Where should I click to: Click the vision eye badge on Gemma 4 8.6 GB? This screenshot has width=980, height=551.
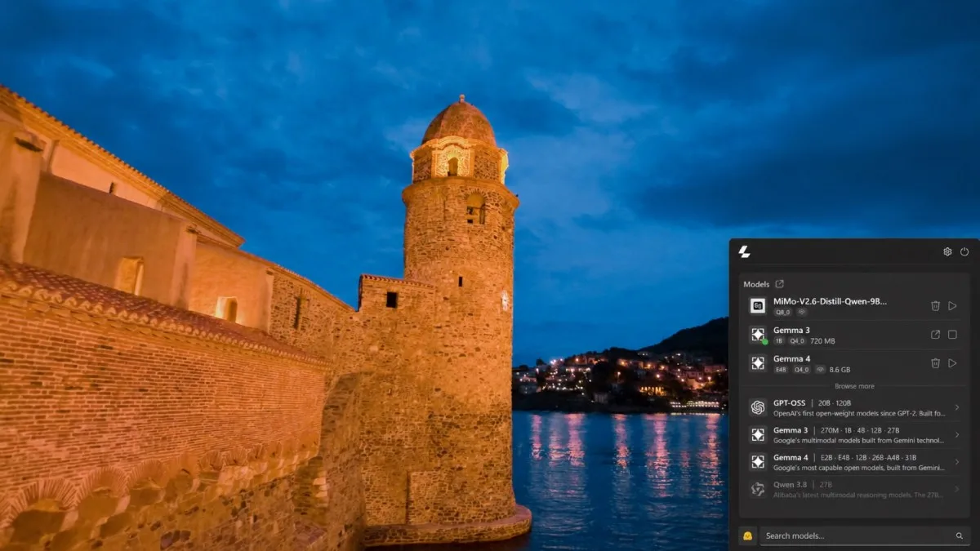click(820, 369)
